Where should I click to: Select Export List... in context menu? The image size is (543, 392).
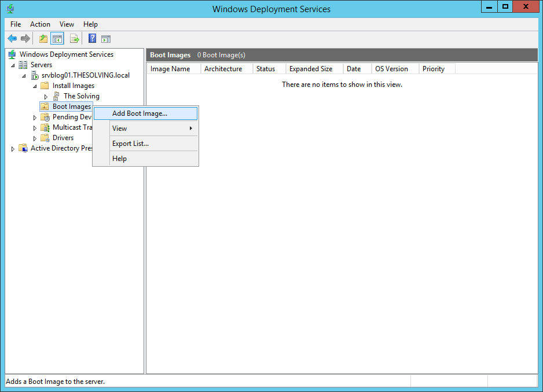[146, 144]
